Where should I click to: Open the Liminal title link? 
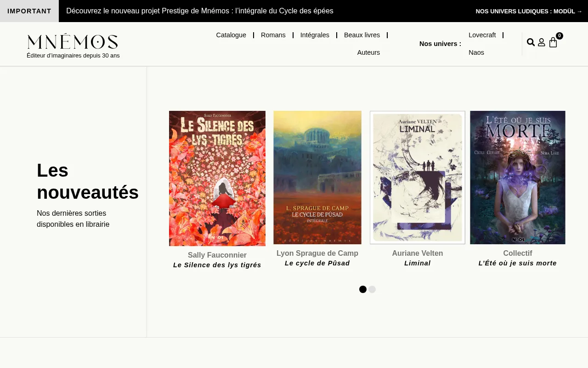pos(418,263)
